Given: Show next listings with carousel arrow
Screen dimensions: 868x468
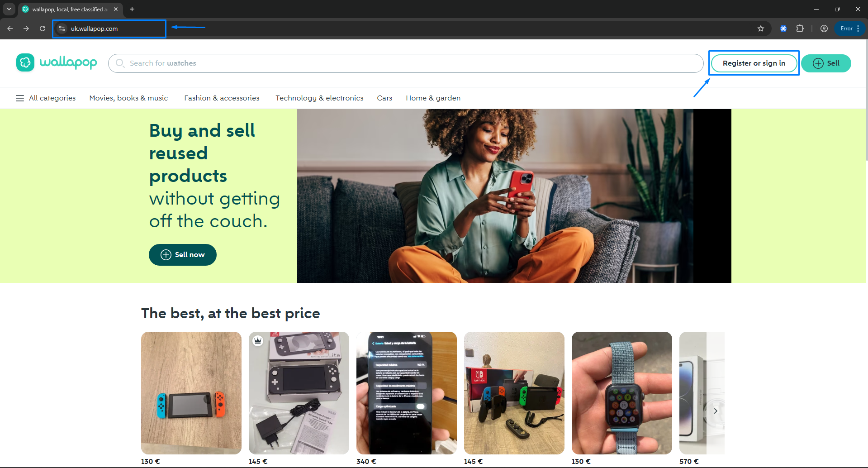Looking at the screenshot, I should pos(716,411).
